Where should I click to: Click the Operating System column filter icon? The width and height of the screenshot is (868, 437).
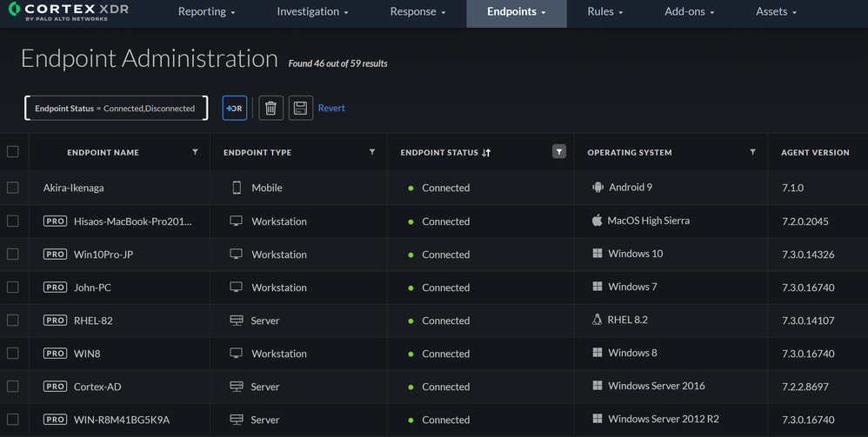[752, 152]
